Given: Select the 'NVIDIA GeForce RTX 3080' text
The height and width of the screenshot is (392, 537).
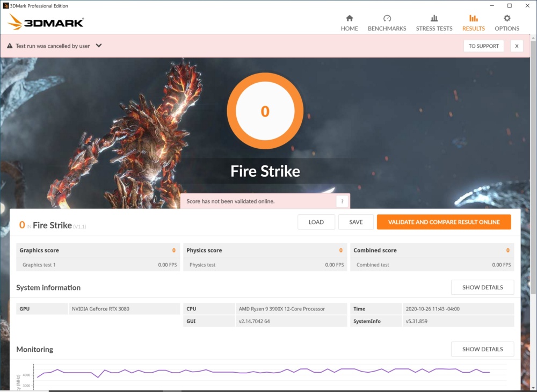Looking at the screenshot, I should [x=100, y=309].
